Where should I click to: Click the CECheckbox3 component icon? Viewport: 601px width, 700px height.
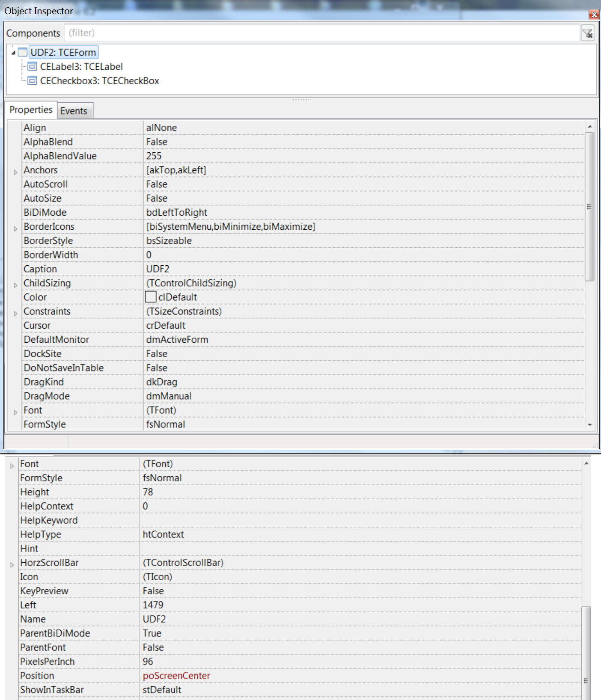click(32, 81)
